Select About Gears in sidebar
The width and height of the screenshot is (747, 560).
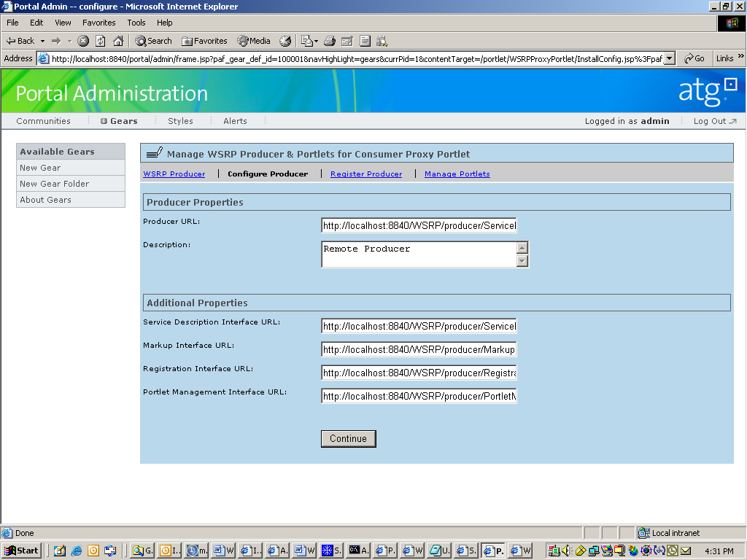pos(71,200)
